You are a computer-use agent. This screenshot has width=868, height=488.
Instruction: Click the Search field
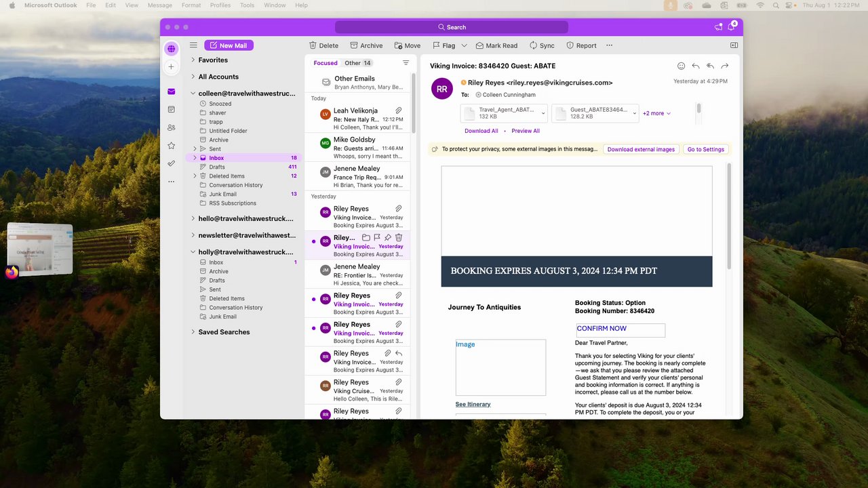pos(452,27)
